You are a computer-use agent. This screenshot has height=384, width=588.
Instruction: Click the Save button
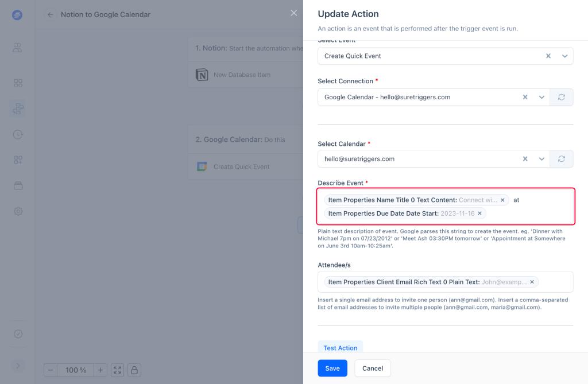(332, 369)
